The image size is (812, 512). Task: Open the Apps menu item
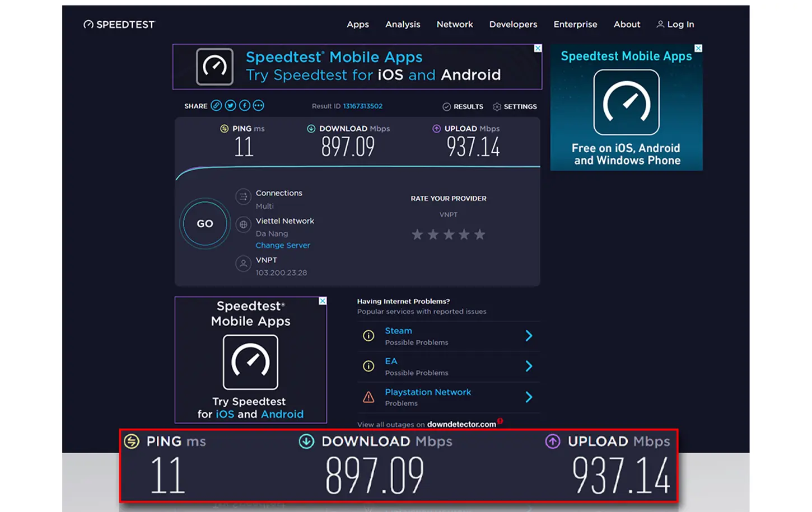(357, 25)
